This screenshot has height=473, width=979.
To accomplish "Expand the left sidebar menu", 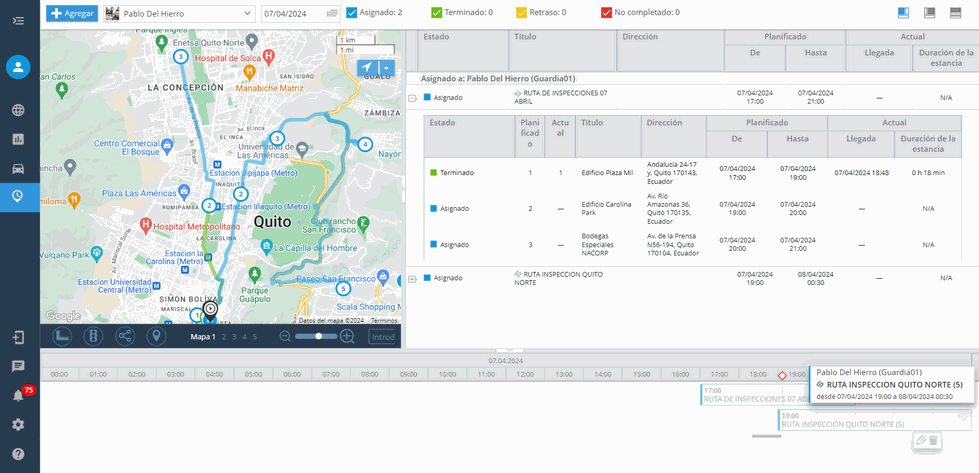I will tap(18, 20).
